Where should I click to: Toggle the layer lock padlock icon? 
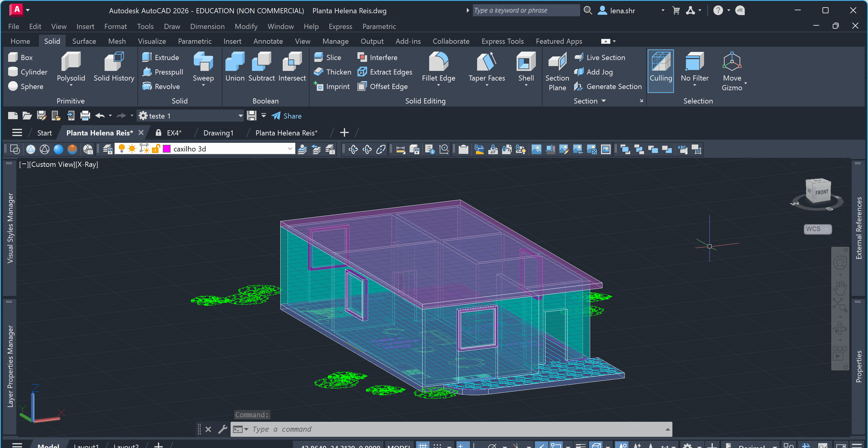pos(156,149)
